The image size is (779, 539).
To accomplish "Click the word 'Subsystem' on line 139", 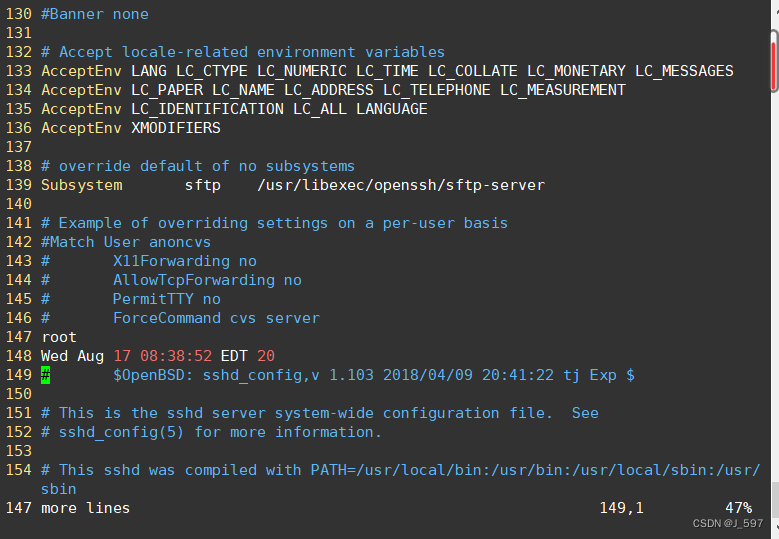I will 81,185.
